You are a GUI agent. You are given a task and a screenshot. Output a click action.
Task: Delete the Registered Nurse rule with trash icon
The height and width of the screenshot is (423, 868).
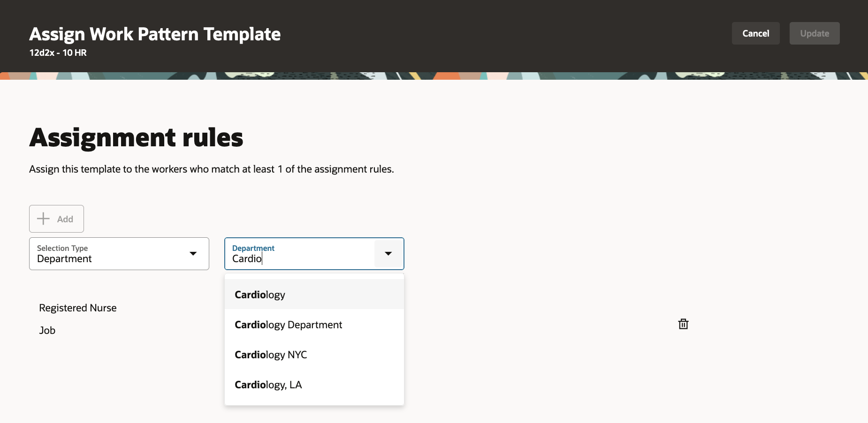click(x=683, y=324)
